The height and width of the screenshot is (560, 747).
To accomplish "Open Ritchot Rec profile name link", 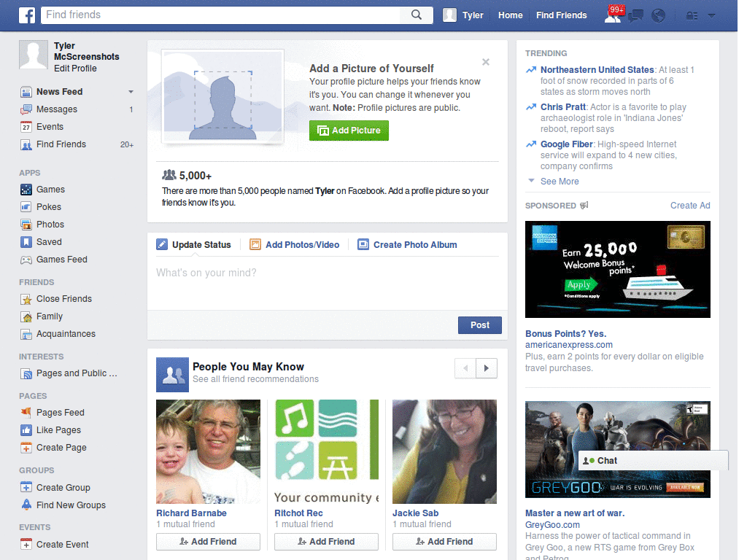I will click(x=298, y=513).
